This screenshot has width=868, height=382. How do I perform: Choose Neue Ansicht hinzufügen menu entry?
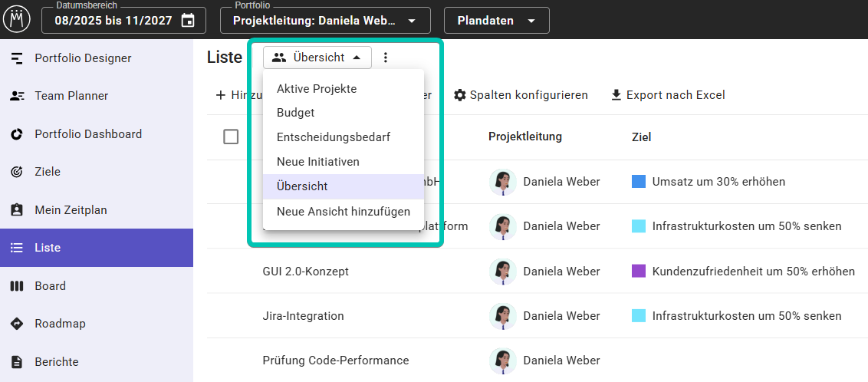click(343, 211)
